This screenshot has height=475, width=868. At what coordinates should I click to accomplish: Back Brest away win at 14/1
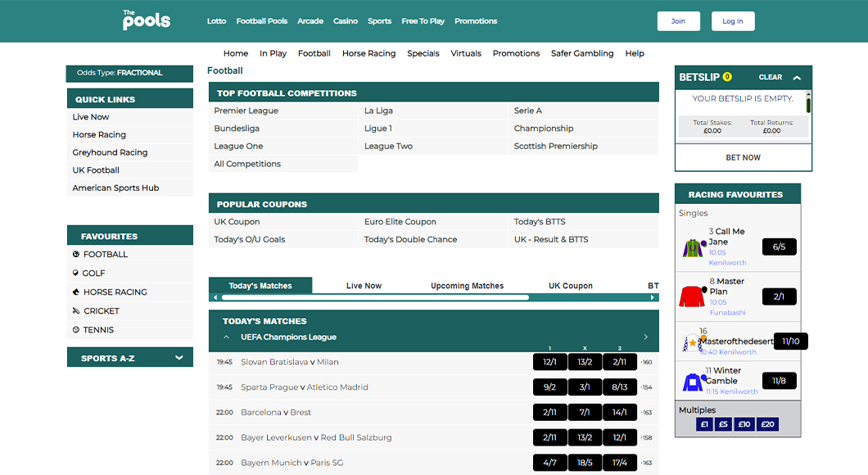click(619, 413)
